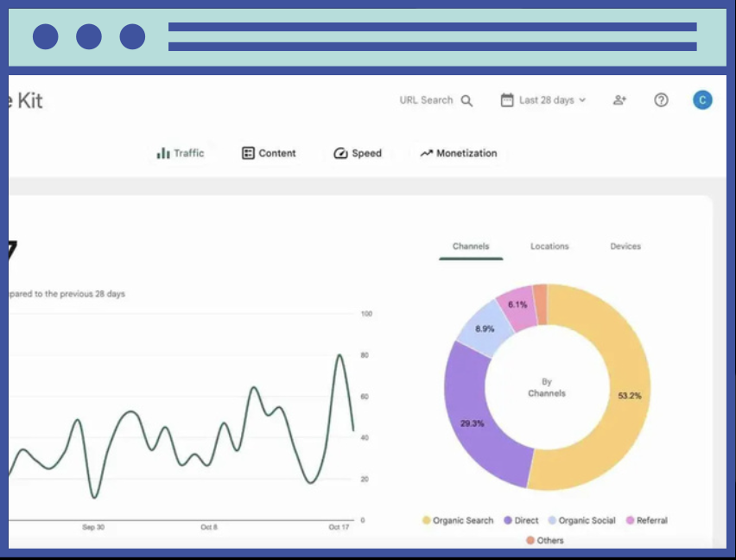
Task: Click the Content document icon
Action: (x=248, y=153)
